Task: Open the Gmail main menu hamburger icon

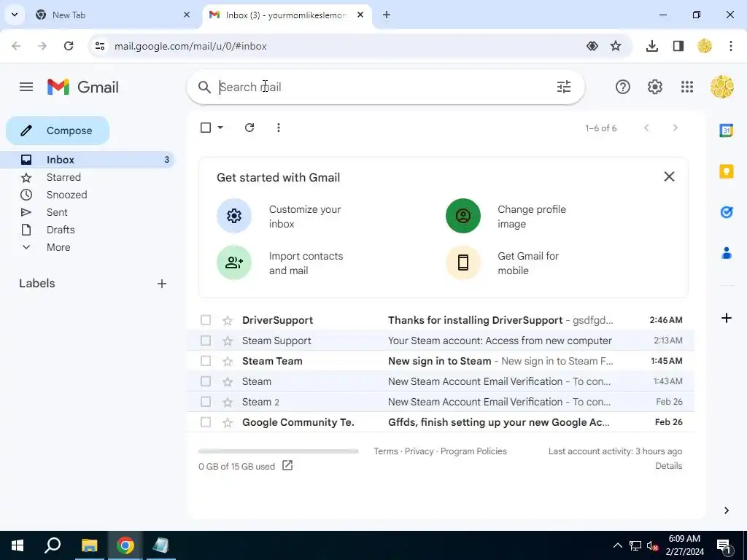Action: (26, 87)
